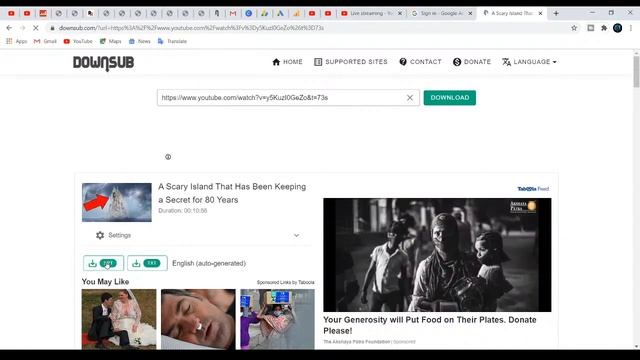Click the ad info icon

point(168,157)
